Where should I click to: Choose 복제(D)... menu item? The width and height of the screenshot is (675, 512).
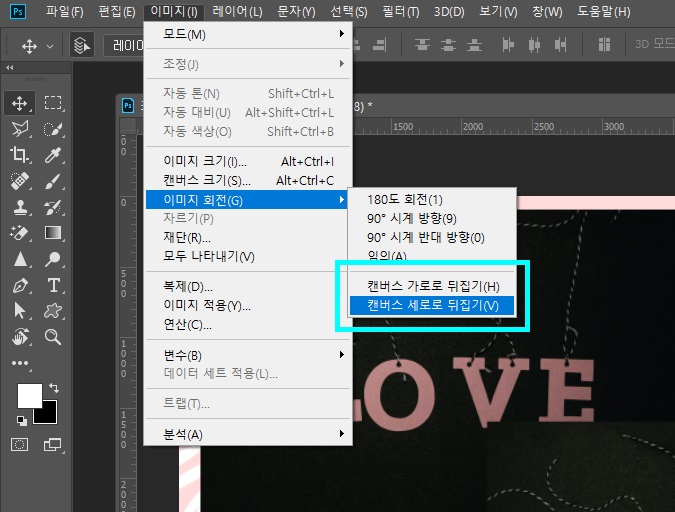pyautogui.click(x=248, y=286)
